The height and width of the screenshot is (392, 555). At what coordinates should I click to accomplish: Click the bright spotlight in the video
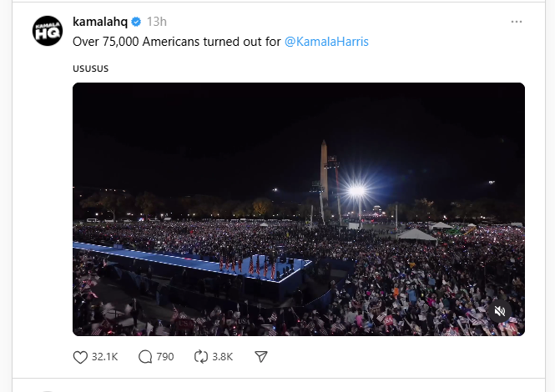[356, 191]
